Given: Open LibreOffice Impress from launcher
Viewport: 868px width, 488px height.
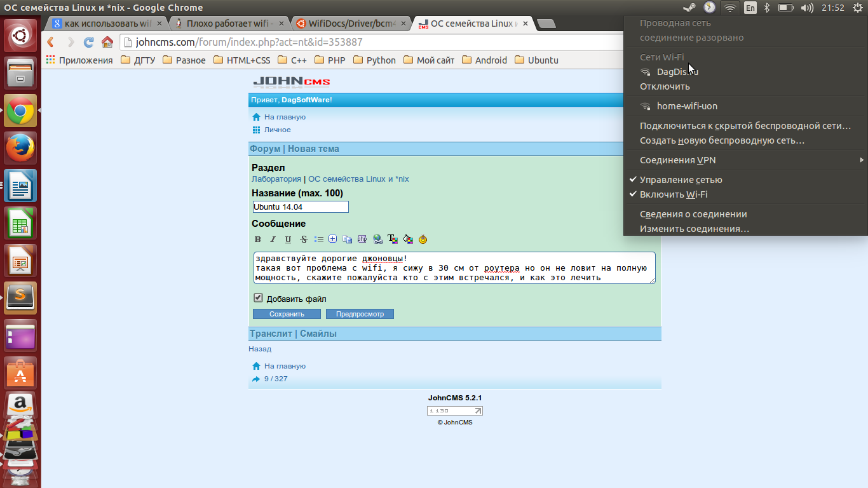Looking at the screenshot, I should (x=20, y=260).
